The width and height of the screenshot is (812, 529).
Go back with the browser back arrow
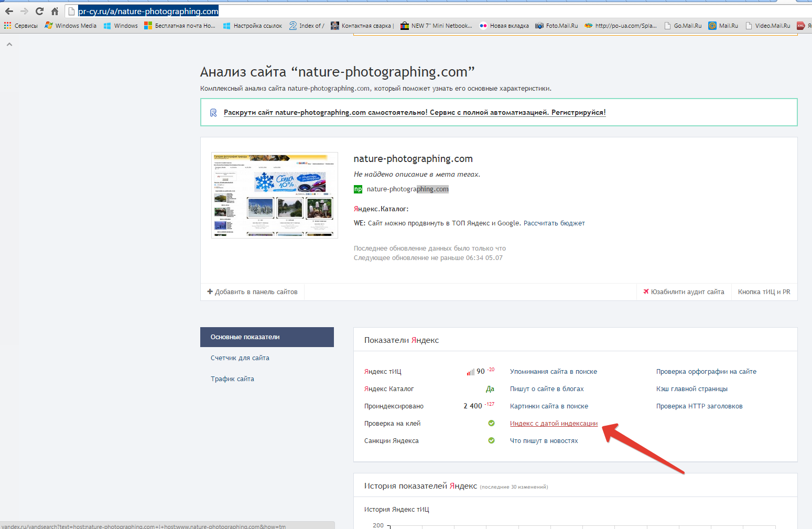point(9,11)
